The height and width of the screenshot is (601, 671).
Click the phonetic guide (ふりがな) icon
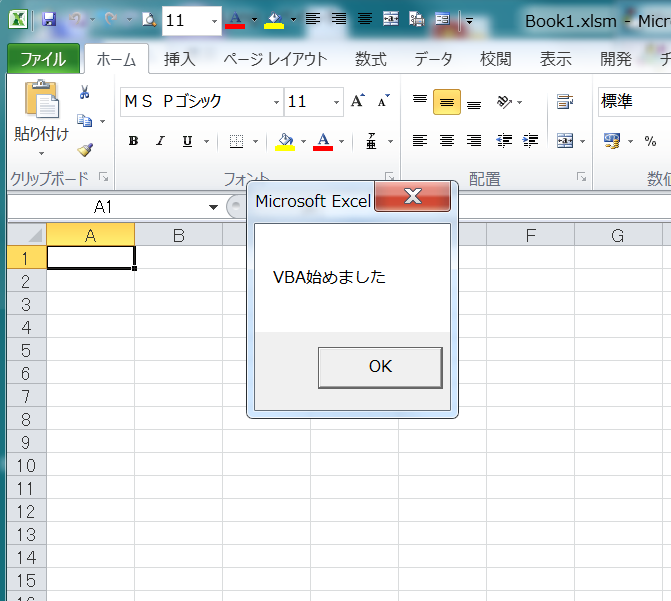tap(371, 141)
